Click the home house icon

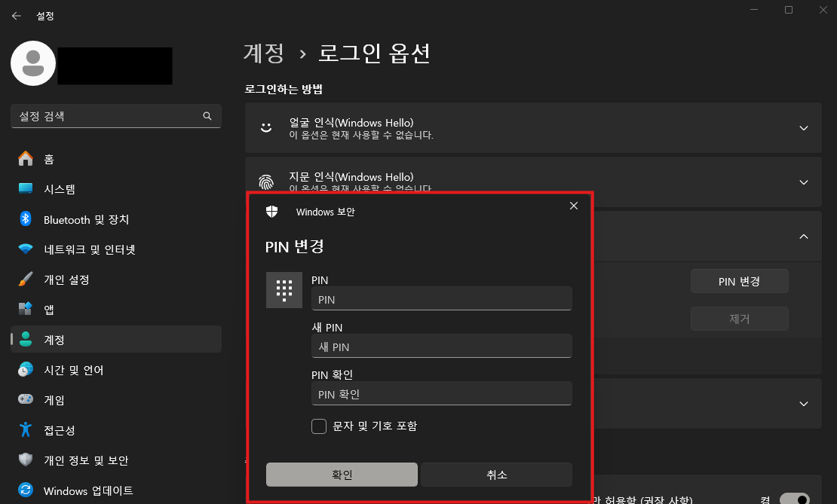(25, 158)
